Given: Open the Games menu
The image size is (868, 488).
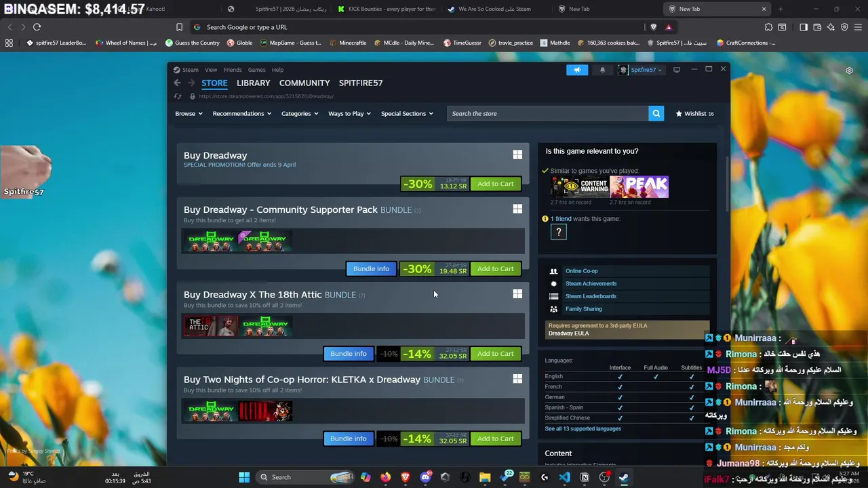Looking at the screenshot, I should click(x=256, y=70).
